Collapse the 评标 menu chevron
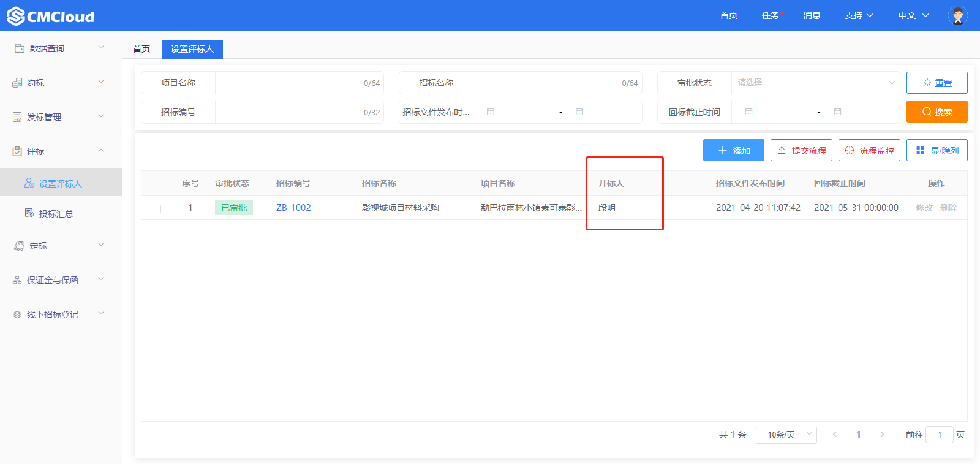The height and width of the screenshot is (464, 980). click(x=101, y=150)
